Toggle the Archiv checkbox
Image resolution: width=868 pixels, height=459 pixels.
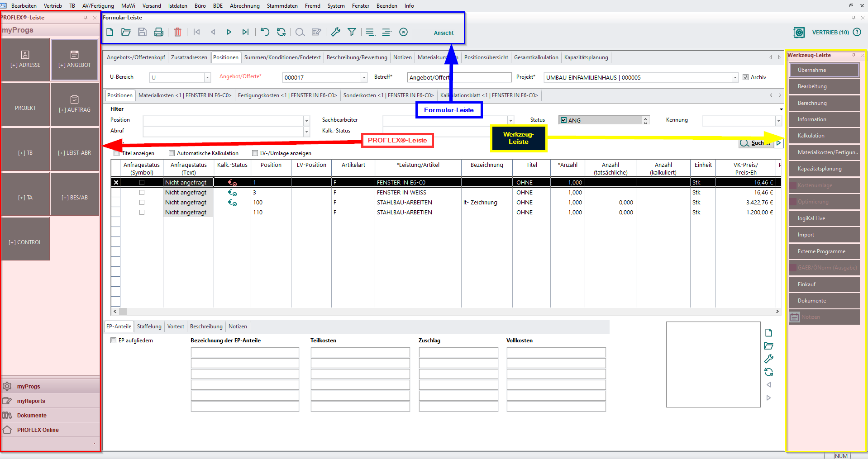pyautogui.click(x=745, y=77)
